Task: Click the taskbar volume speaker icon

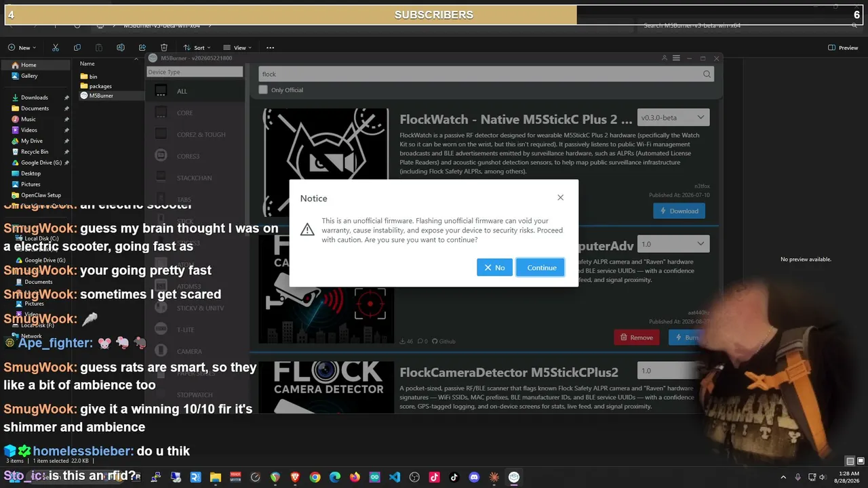Action: pyautogui.click(x=822, y=477)
